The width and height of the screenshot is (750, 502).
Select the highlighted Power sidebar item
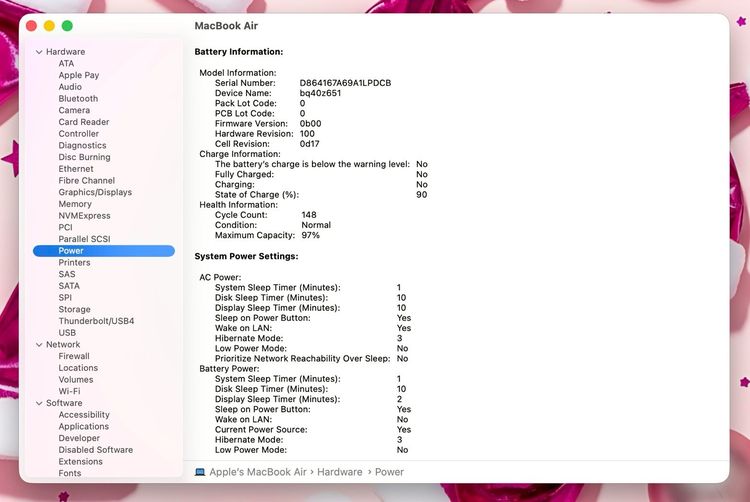(x=104, y=251)
